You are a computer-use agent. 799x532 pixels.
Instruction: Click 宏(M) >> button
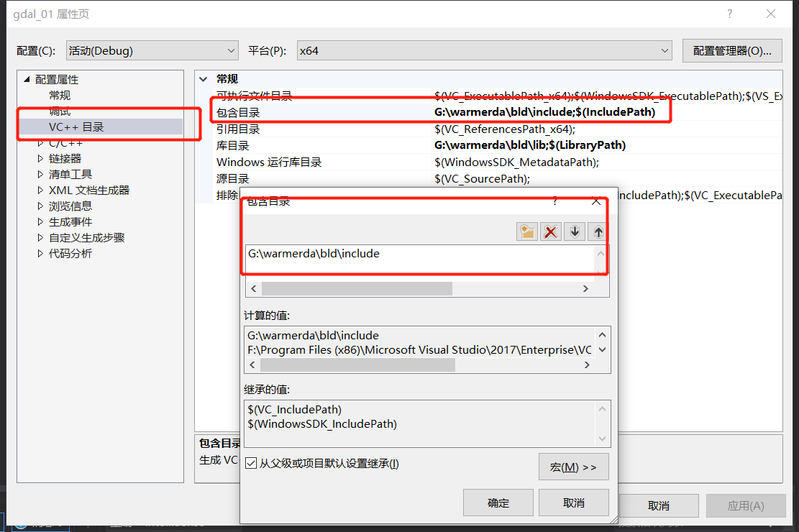pos(573,467)
